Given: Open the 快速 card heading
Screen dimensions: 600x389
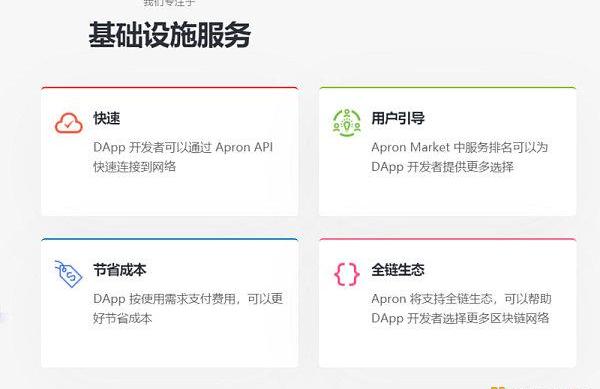Looking at the screenshot, I should click(x=107, y=118).
